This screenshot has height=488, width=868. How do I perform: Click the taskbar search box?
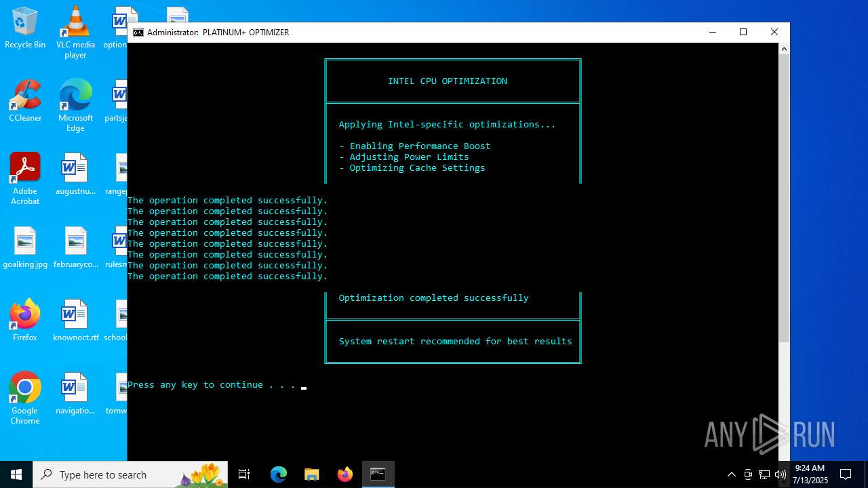[x=131, y=474]
